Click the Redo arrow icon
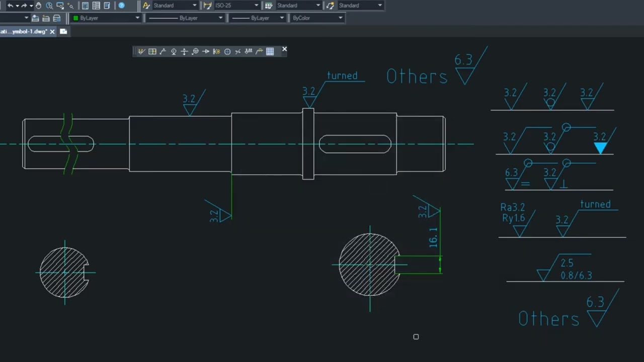Image resolution: width=644 pixels, height=362 pixels. (24, 6)
